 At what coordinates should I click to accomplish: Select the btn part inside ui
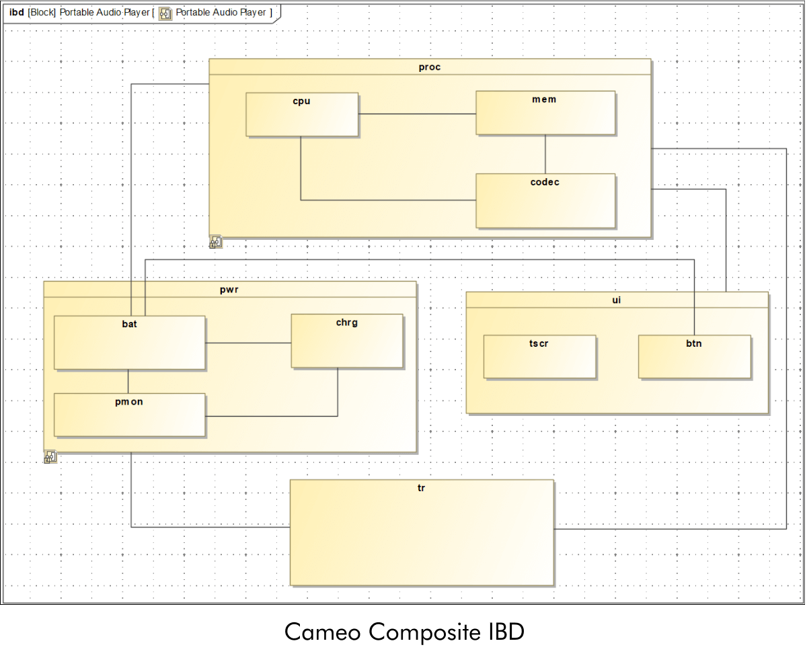click(x=694, y=356)
